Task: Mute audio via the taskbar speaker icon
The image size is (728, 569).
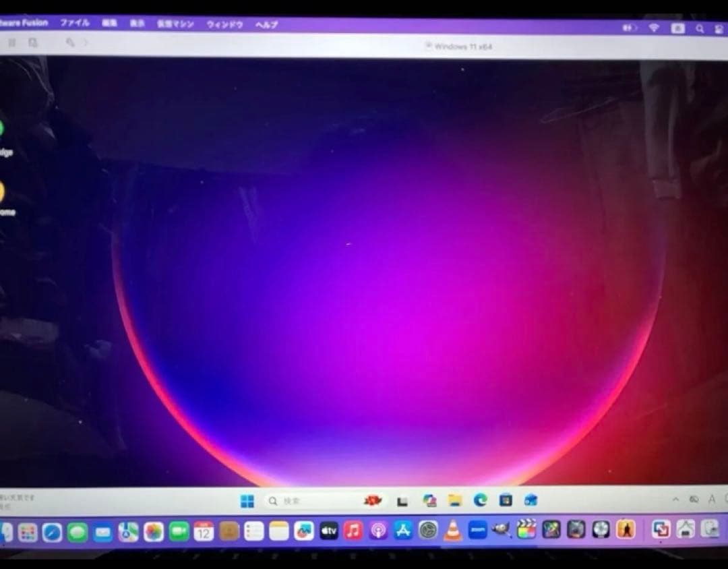Action: coord(694,500)
